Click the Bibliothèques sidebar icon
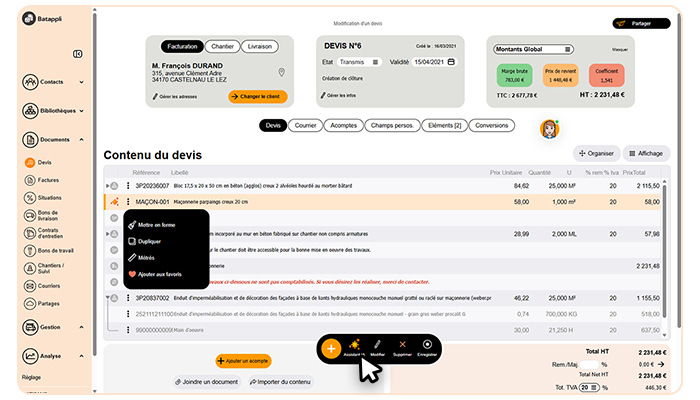This screenshot has height=400, width=700. (30, 111)
